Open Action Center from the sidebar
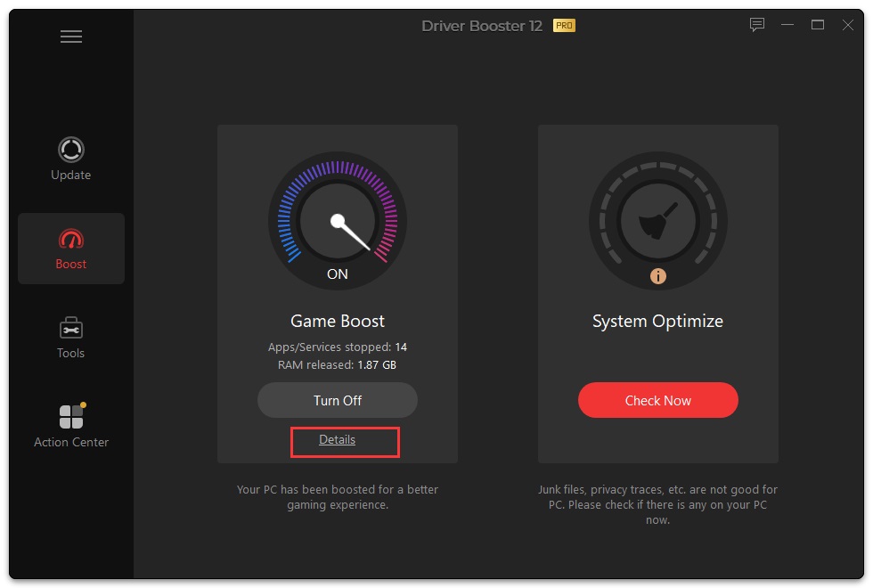 71,426
